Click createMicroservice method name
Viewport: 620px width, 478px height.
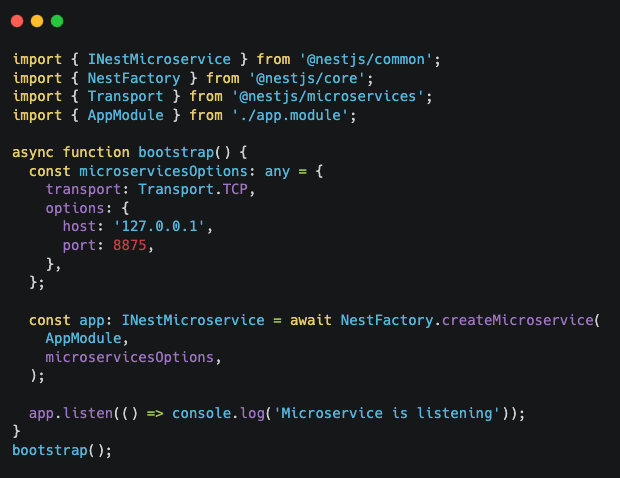(518, 320)
